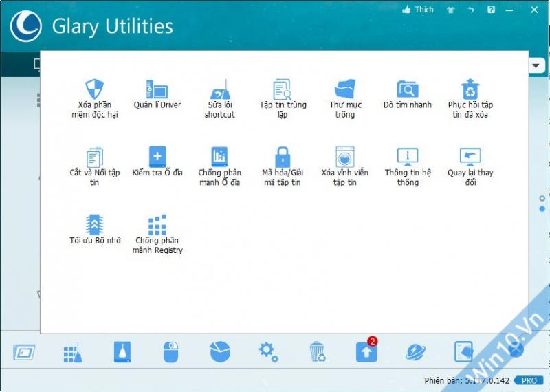Open Quay lại thay đổi tool
The image size is (550, 392).
(470, 166)
